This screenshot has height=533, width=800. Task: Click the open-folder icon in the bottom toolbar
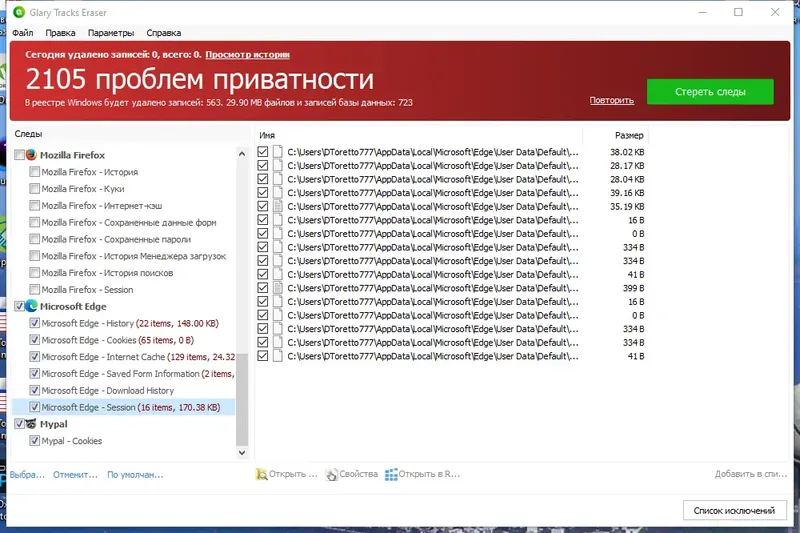click(261, 474)
